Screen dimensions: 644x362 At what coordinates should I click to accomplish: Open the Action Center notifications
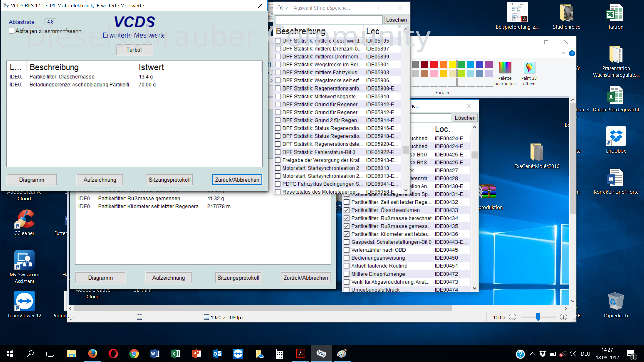(x=631, y=354)
